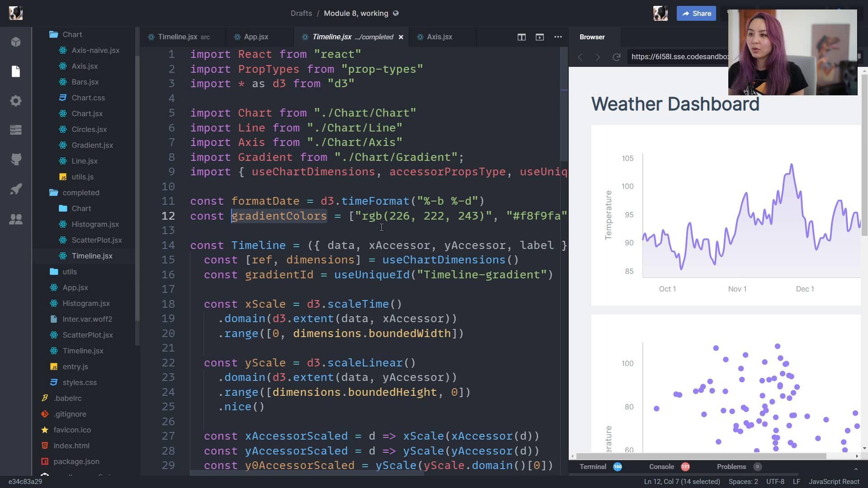Open Gradient.jsx in the file tree
868x488 pixels.
(x=92, y=145)
